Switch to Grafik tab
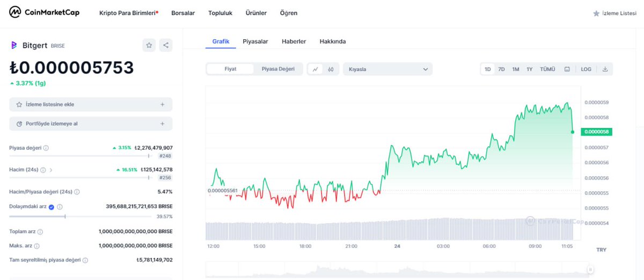644x280 pixels. [x=221, y=41]
